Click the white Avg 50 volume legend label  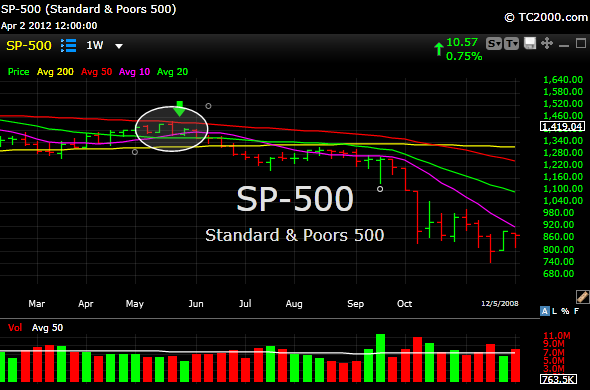pyautogui.click(x=47, y=328)
